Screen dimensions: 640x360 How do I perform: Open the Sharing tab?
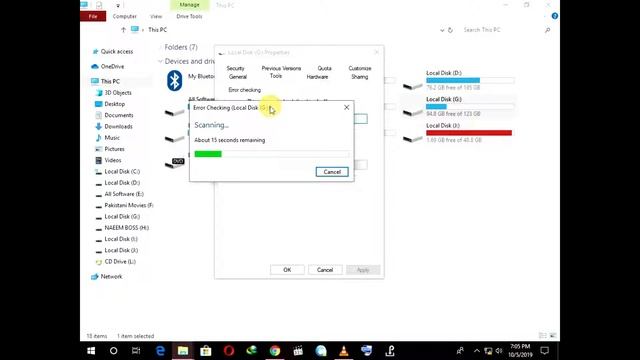[x=360, y=77]
